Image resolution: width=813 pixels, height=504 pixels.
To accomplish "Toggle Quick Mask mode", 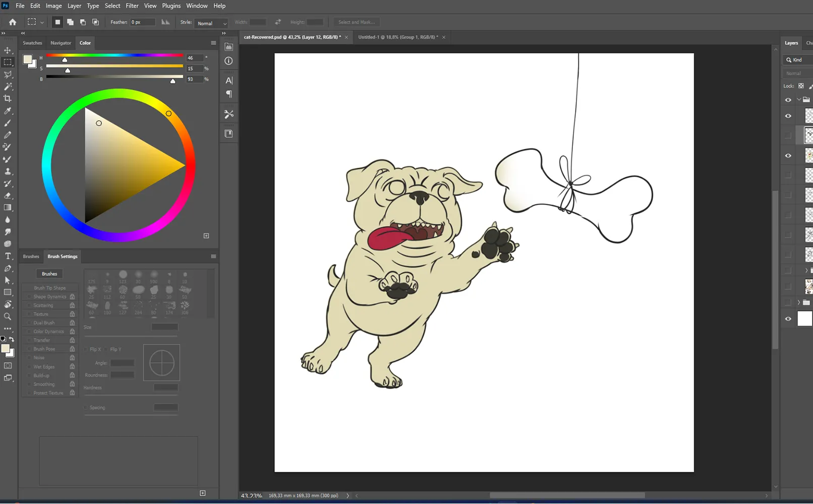I will (x=8, y=365).
